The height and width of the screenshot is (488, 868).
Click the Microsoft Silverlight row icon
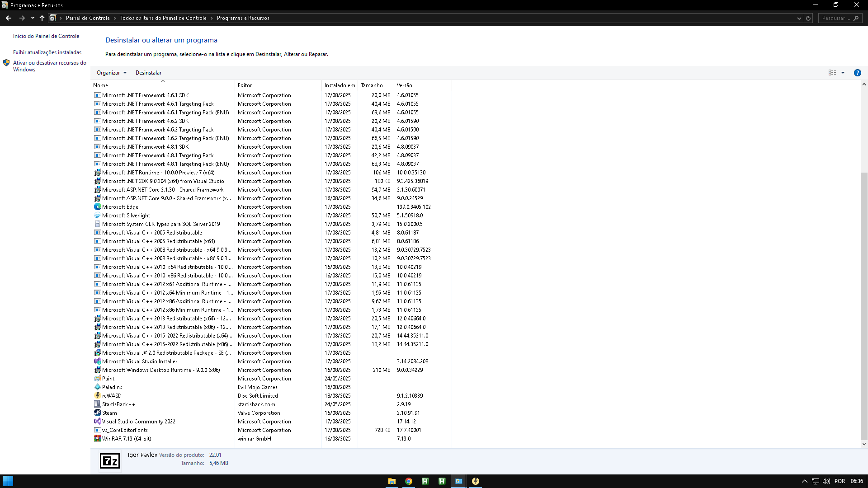[x=97, y=215]
